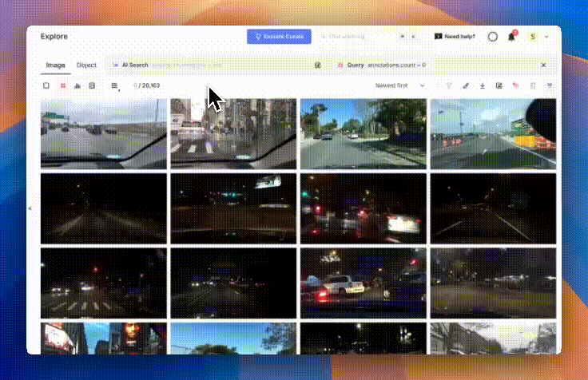Click the pink tag icon in toolbar
588x380 pixels.
(x=516, y=85)
